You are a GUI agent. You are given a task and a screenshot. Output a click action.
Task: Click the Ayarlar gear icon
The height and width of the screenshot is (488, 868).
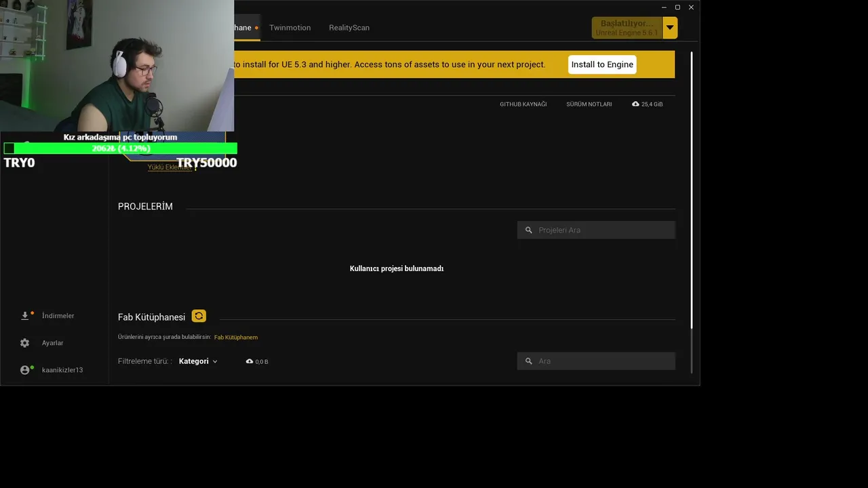coord(25,343)
